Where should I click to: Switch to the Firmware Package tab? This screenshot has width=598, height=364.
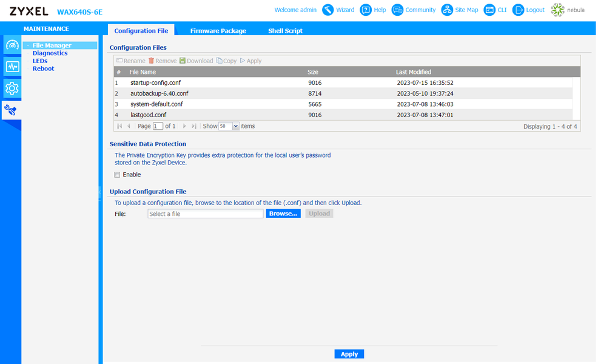[x=218, y=30]
